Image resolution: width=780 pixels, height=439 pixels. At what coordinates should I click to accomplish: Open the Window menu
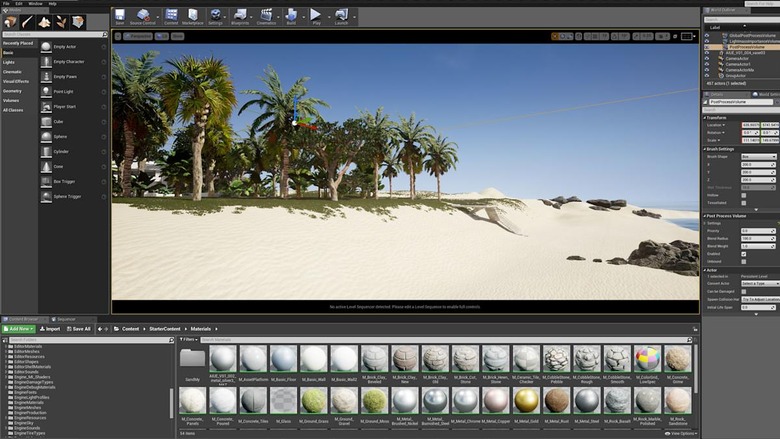tap(35, 3)
